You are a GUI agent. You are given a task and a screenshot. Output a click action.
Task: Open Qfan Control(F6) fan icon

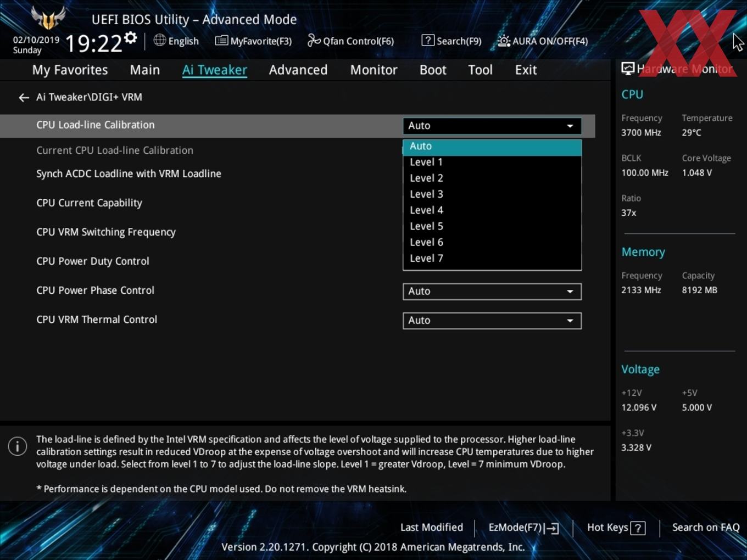314,40
